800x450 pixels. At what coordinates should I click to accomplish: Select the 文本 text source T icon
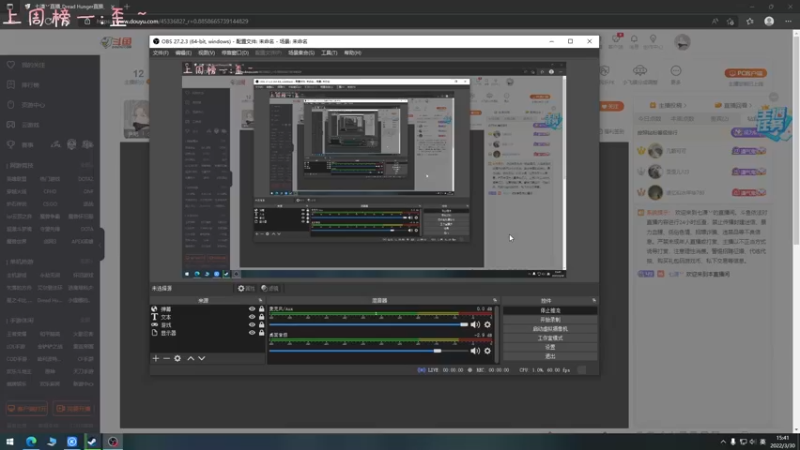(x=155, y=317)
